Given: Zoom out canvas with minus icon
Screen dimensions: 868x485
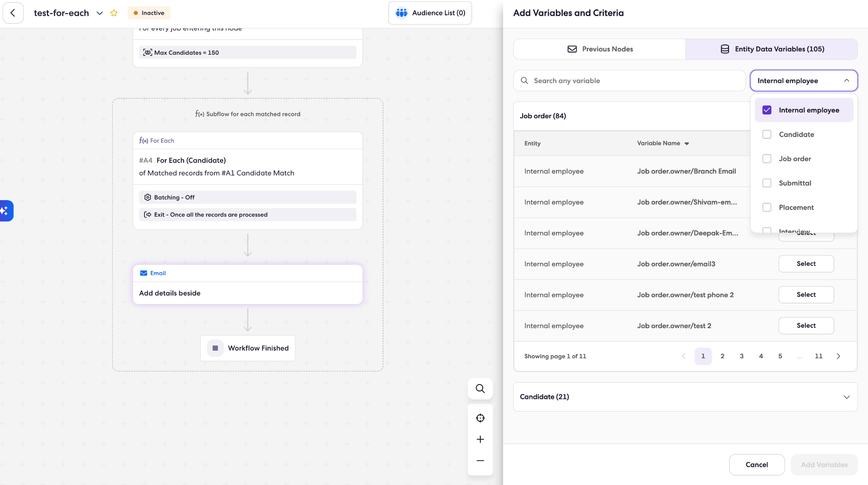Looking at the screenshot, I should [480, 460].
